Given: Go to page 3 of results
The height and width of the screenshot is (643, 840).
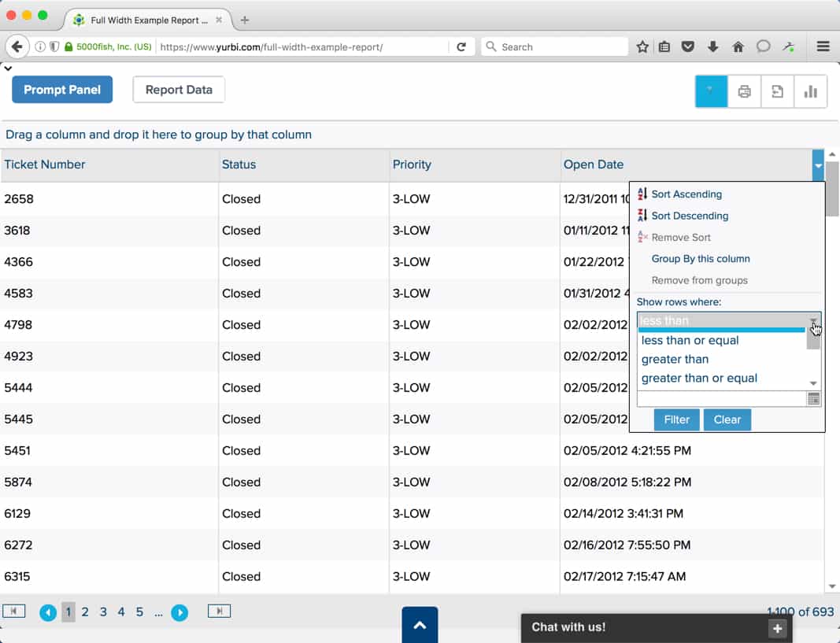Looking at the screenshot, I should (x=103, y=612).
